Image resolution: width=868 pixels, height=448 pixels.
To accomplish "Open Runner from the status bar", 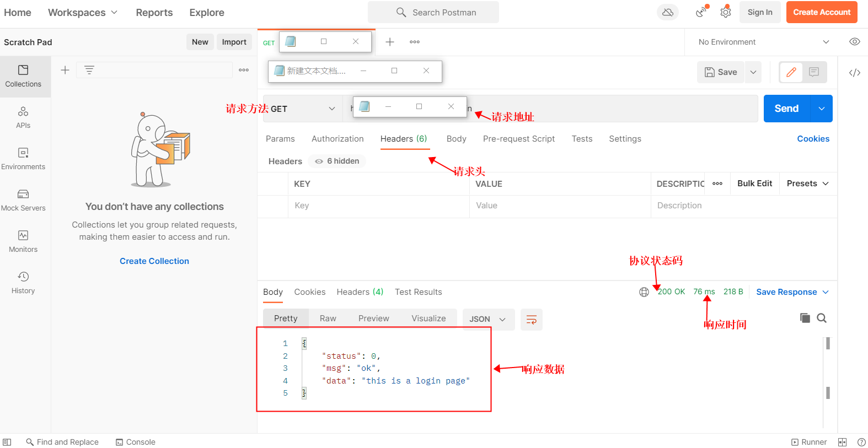I will pos(809,442).
